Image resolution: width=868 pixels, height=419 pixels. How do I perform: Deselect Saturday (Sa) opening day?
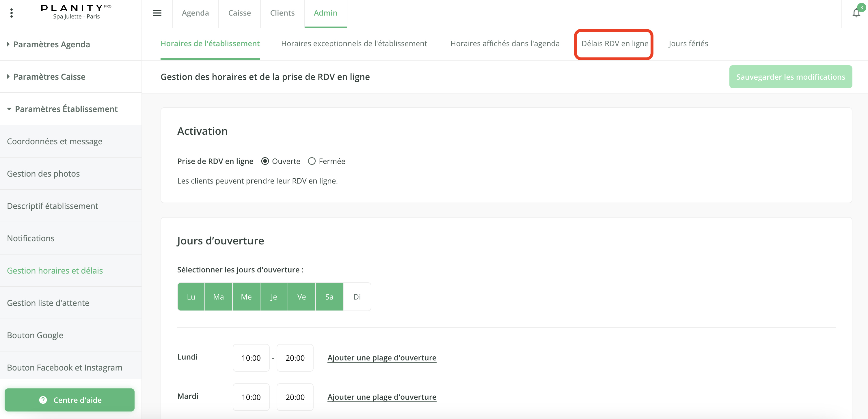329,297
